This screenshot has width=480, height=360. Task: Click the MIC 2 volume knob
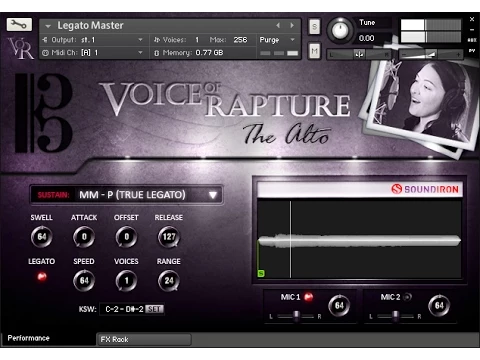point(439,305)
